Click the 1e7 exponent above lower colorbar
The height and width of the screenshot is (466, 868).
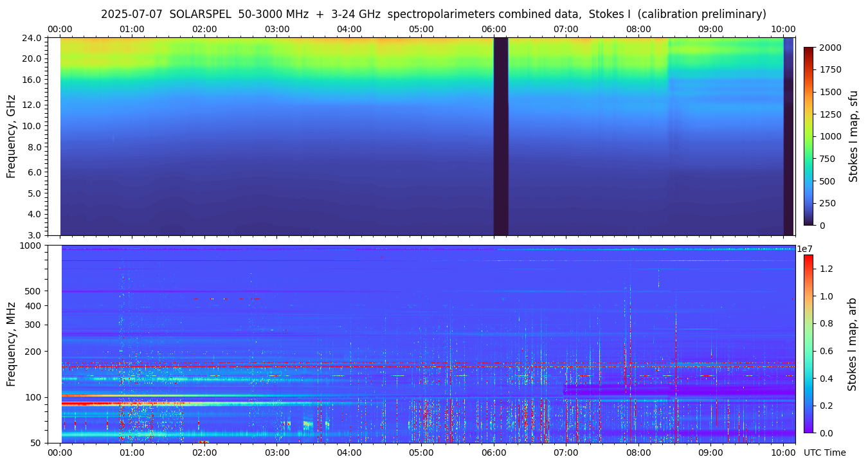(806, 249)
